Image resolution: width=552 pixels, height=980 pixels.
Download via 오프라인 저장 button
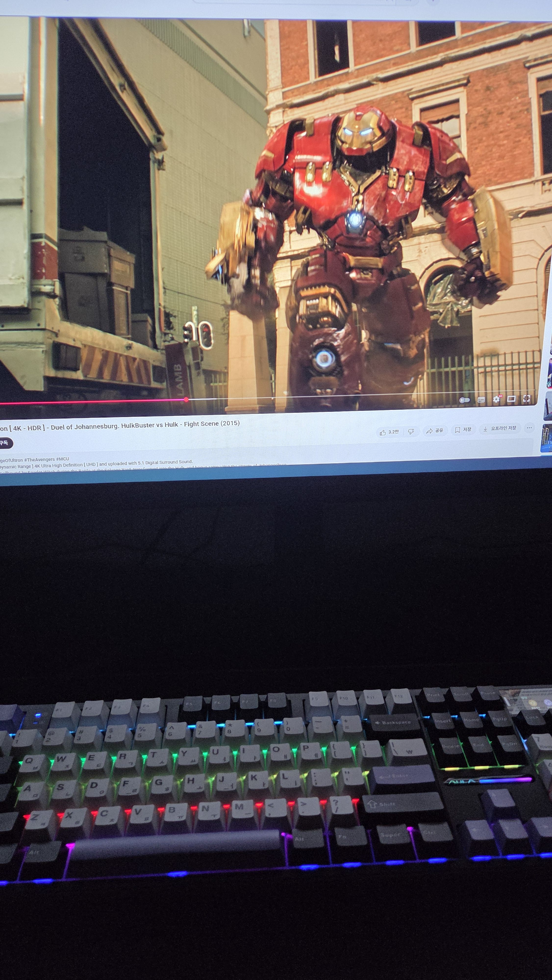pyautogui.click(x=500, y=428)
